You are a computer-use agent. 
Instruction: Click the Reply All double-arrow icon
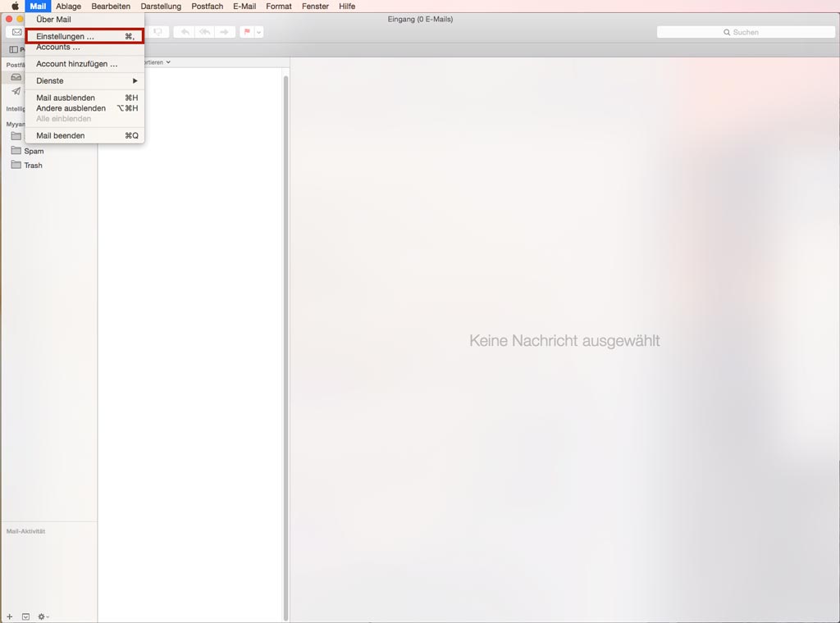(204, 32)
